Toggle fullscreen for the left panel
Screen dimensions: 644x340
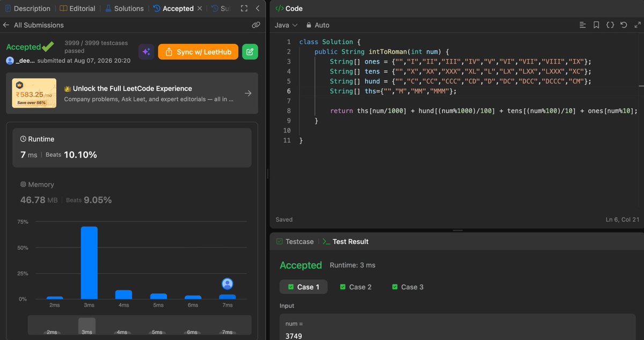click(x=244, y=9)
